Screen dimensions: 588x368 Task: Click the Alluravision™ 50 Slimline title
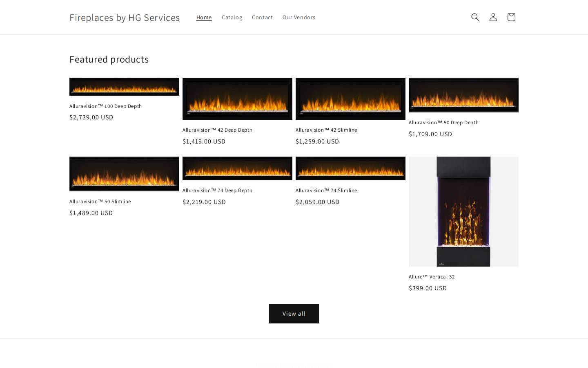(x=100, y=202)
